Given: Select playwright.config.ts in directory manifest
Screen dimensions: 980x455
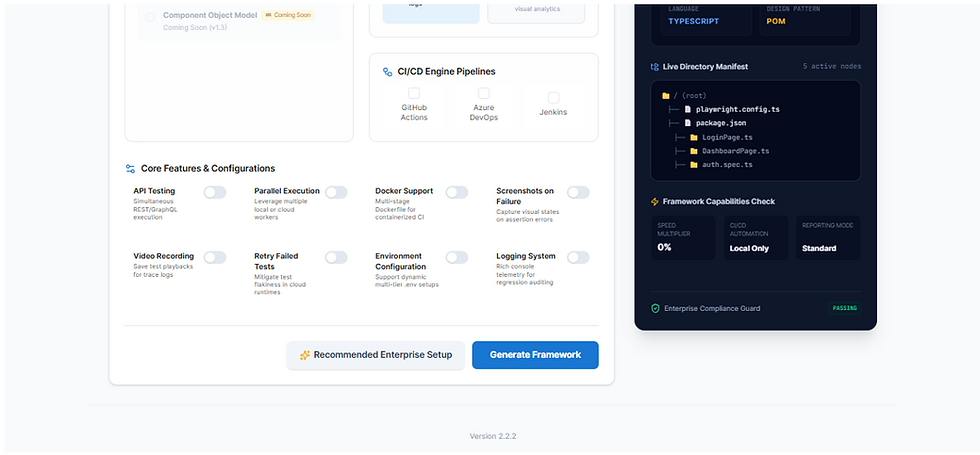Looking at the screenshot, I should point(738,109).
